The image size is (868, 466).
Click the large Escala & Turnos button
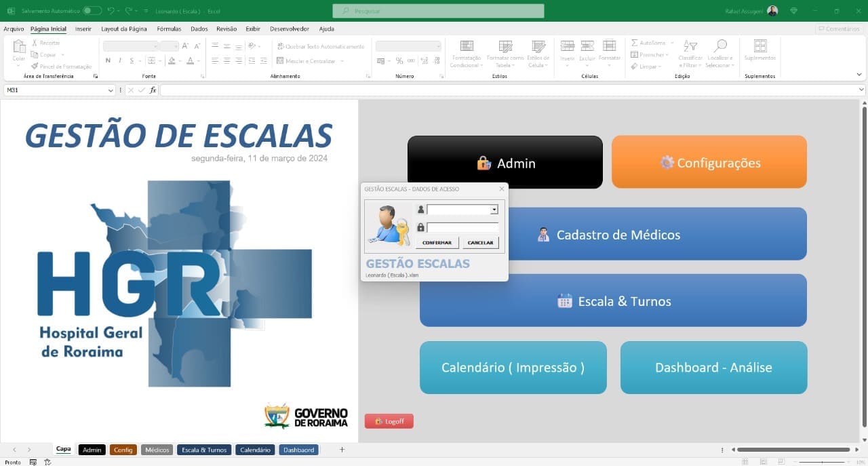pyautogui.click(x=613, y=300)
